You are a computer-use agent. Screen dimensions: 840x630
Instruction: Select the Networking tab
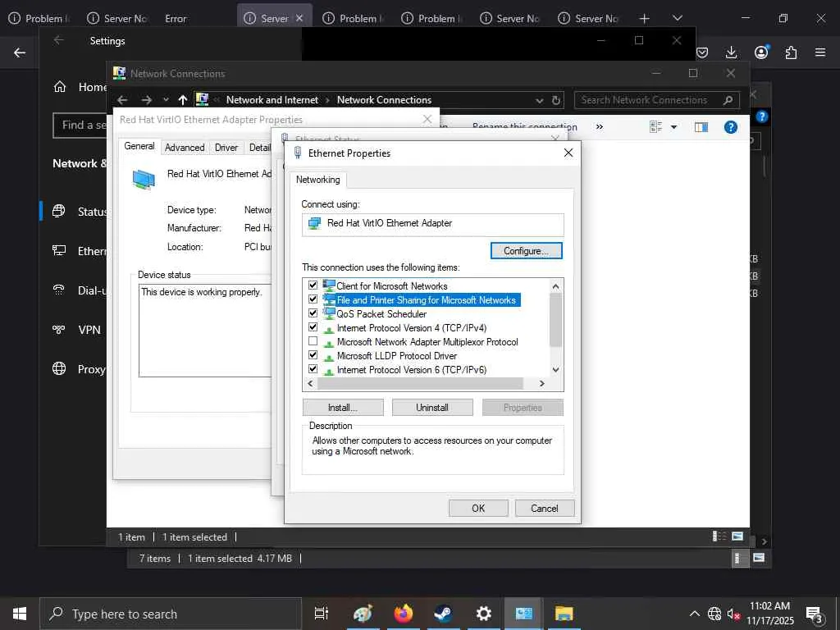click(x=317, y=180)
